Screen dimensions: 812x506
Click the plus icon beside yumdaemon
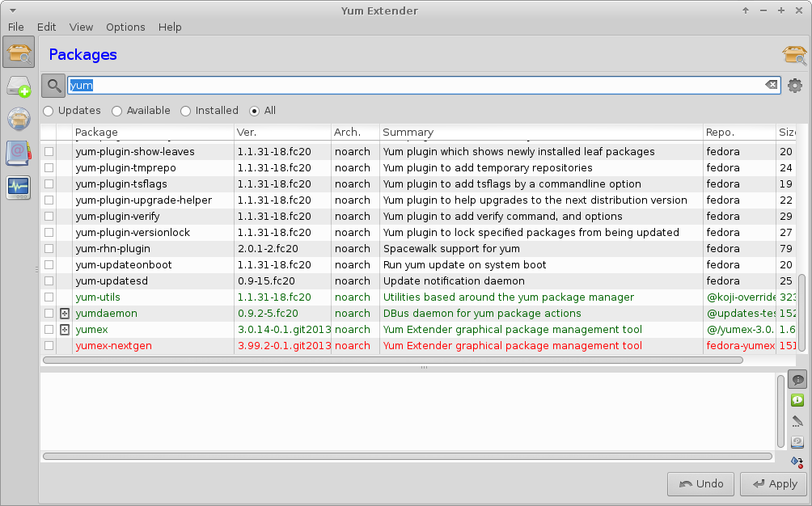pos(65,314)
